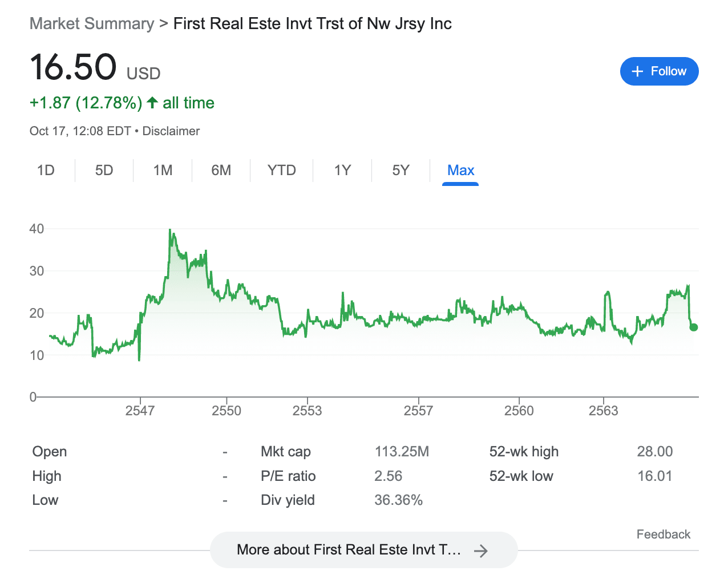728x583 pixels.
Task: Click the 52-wk low value 16.01
Action: 655,476
